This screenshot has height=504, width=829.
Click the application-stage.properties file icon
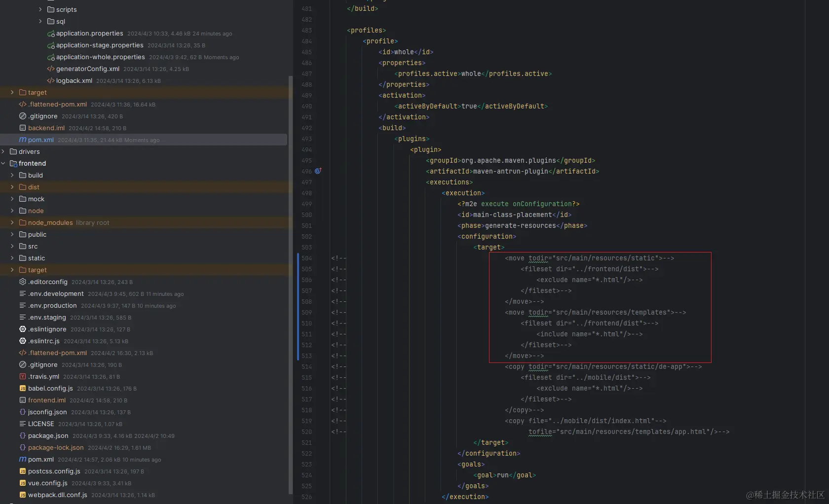point(51,45)
